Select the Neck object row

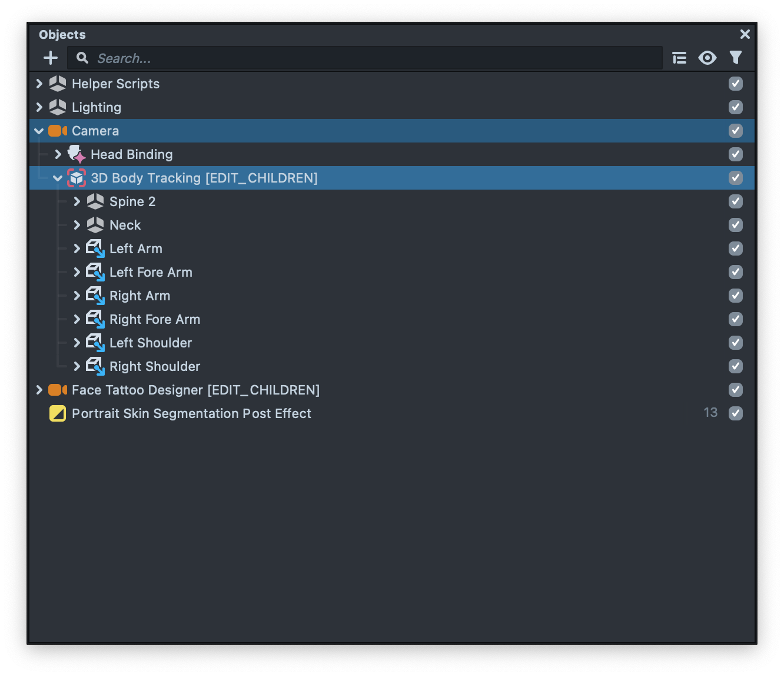point(125,225)
